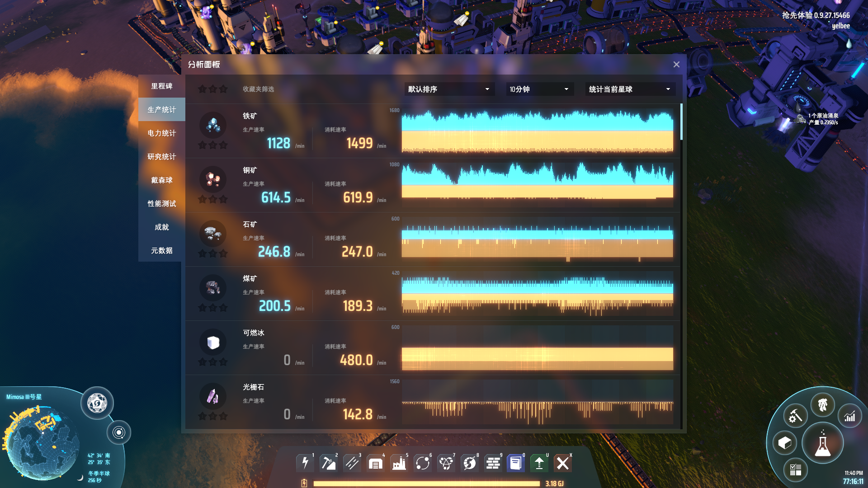Click the 光栅石 consumption graph
The image size is (868, 488).
[x=538, y=402]
